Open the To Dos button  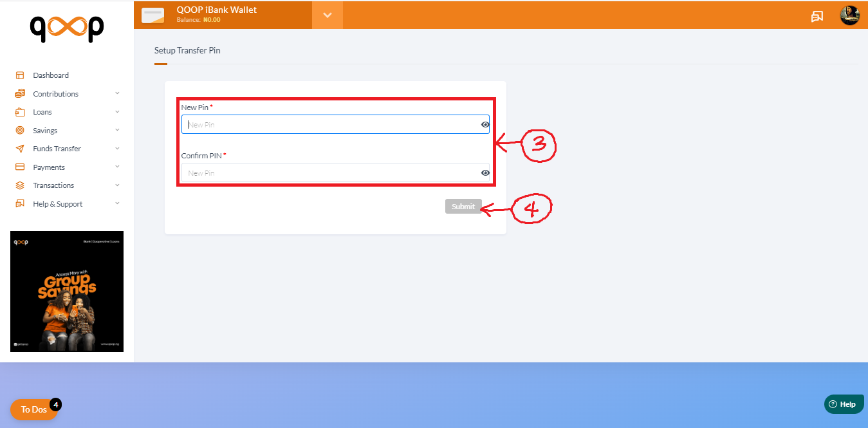click(x=34, y=409)
